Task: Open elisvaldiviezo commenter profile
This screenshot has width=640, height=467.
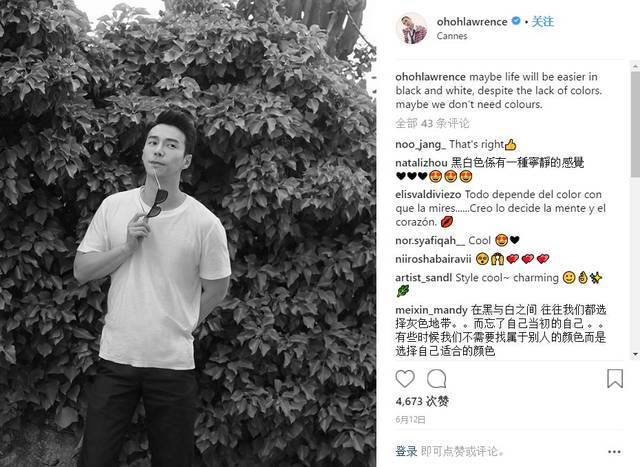Action: click(428, 194)
